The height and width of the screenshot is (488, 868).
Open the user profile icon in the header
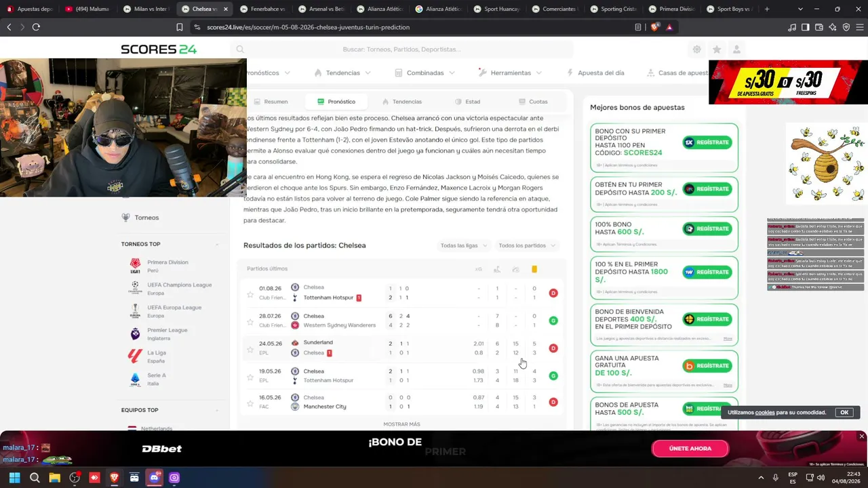click(x=736, y=49)
